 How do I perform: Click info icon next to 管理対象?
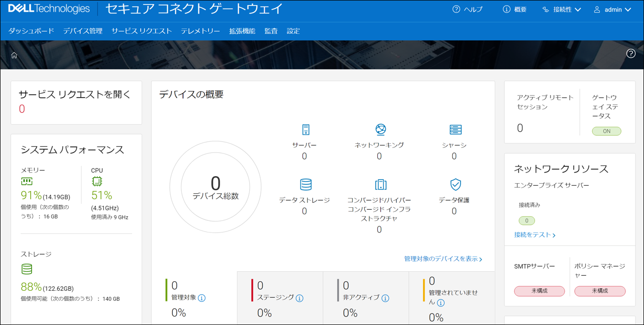point(202,298)
